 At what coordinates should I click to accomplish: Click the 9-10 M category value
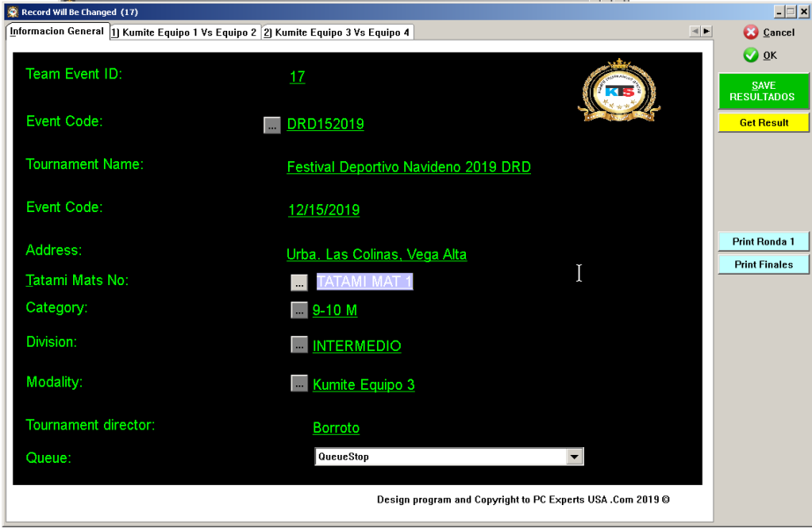(x=335, y=310)
